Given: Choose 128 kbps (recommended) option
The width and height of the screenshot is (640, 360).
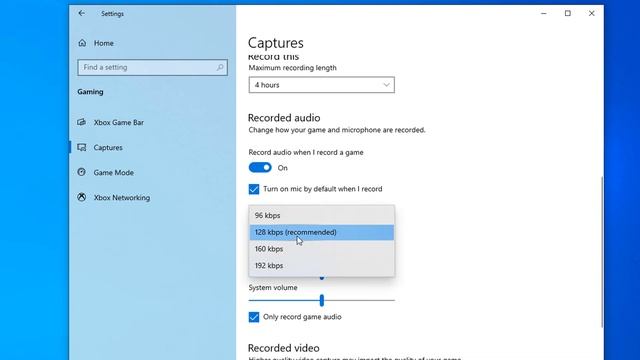Looking at the screenshot, I should point(322,232).
